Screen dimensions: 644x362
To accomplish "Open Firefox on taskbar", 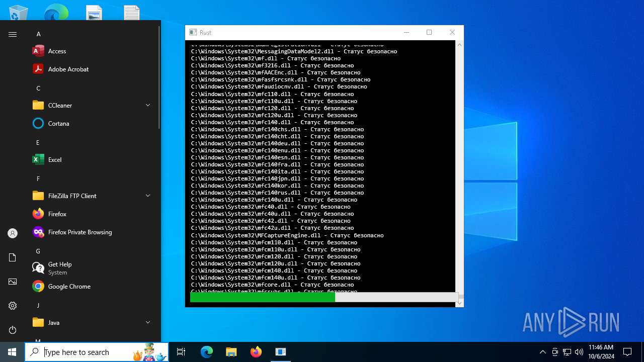I will [x=256, y=352].
